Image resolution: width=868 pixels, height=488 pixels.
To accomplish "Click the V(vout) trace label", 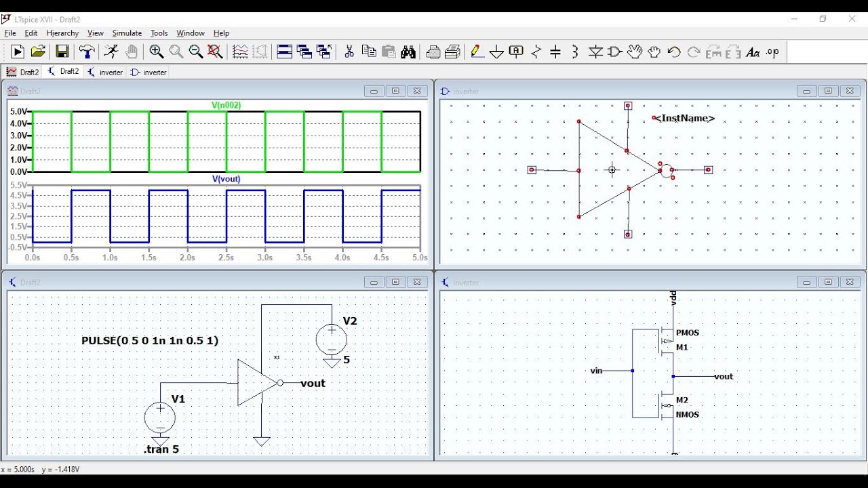I will pos(226,179).
